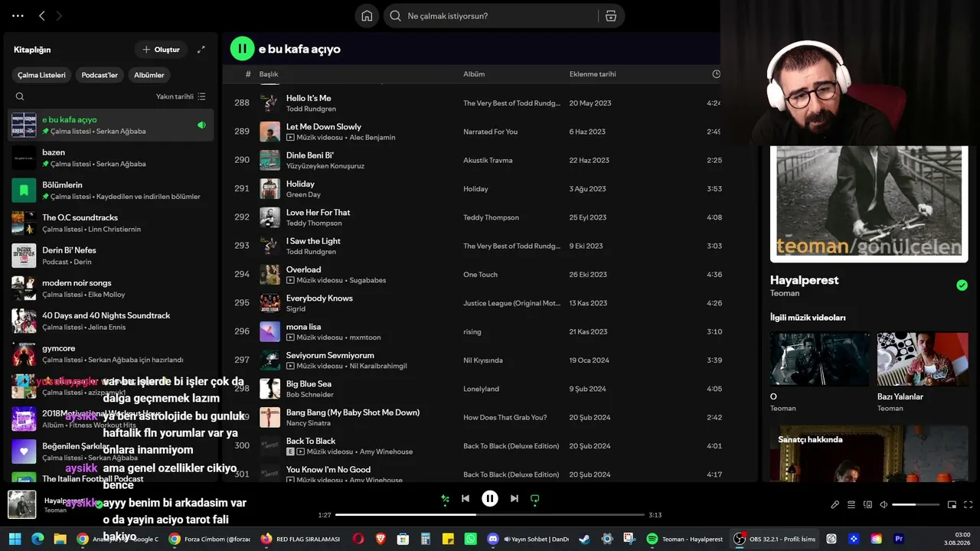
Task: Filter library by Albümler
Action: 149,75
